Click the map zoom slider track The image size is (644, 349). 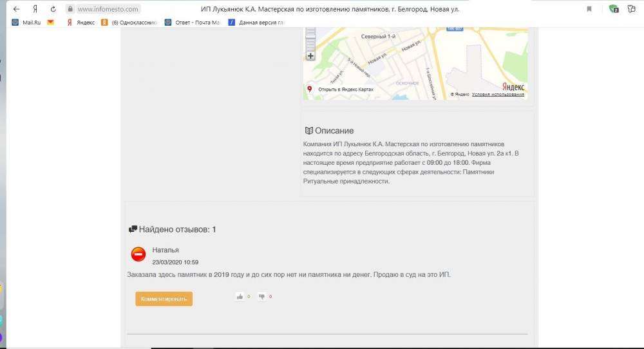(310, 40)
